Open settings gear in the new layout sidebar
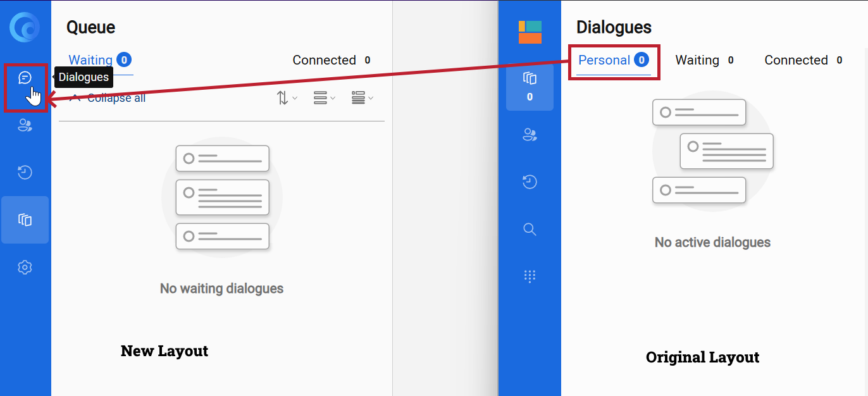 (x=25, y=268)
